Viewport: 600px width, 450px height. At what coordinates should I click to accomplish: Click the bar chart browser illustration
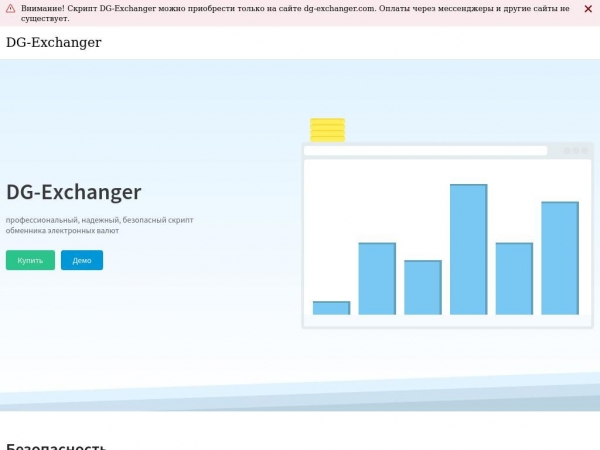tap(448, 236)
